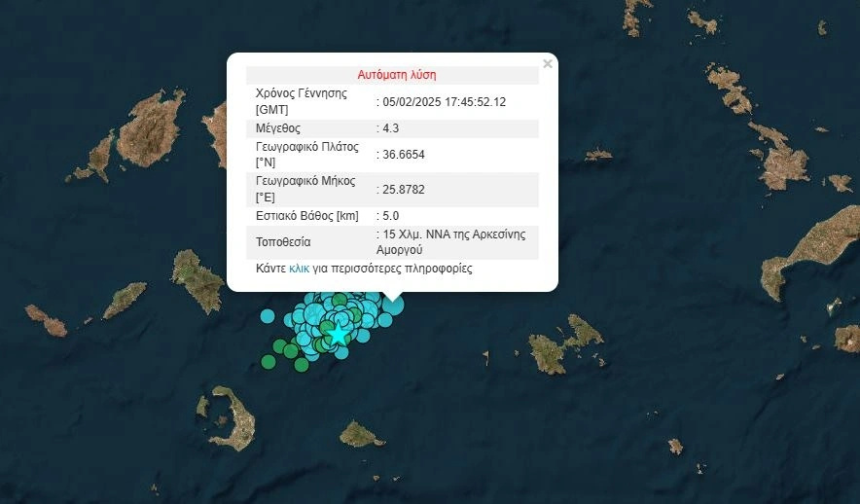Click the red 'Αυτόματη λύση' header
This screenshot has height=504, width=860.
pyautogui.click(x=397, y=75)
